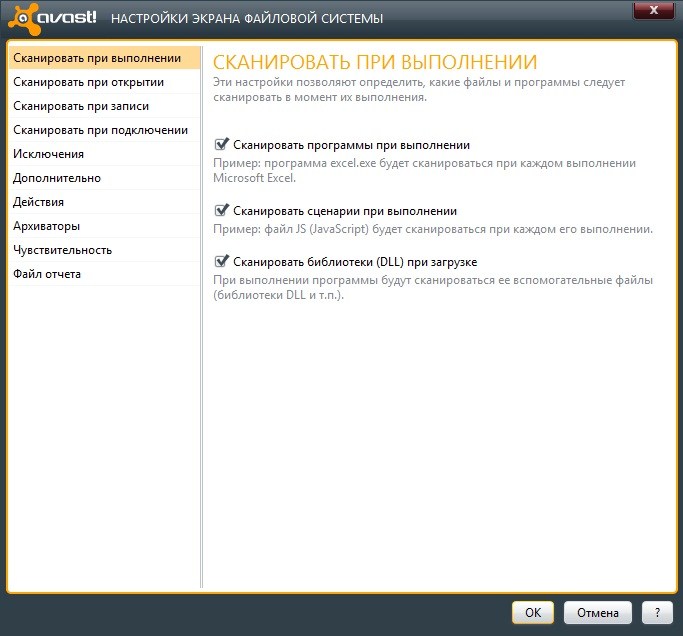Image resolution: width=683 pixels, height=636 pixels.
Task: Confirm settings with OK button
Action: [533, 612]
